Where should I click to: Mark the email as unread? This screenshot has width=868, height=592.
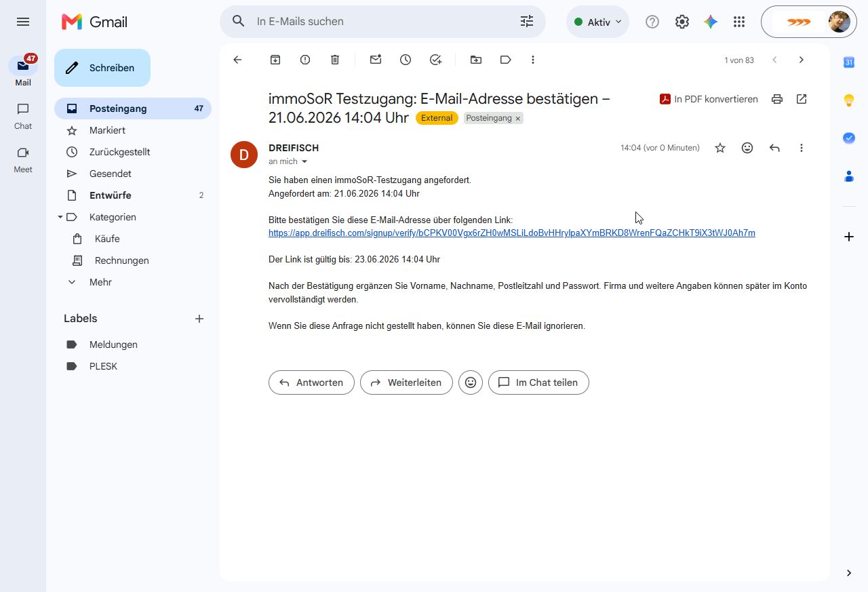pyautogui.click(x=376, y=60)
